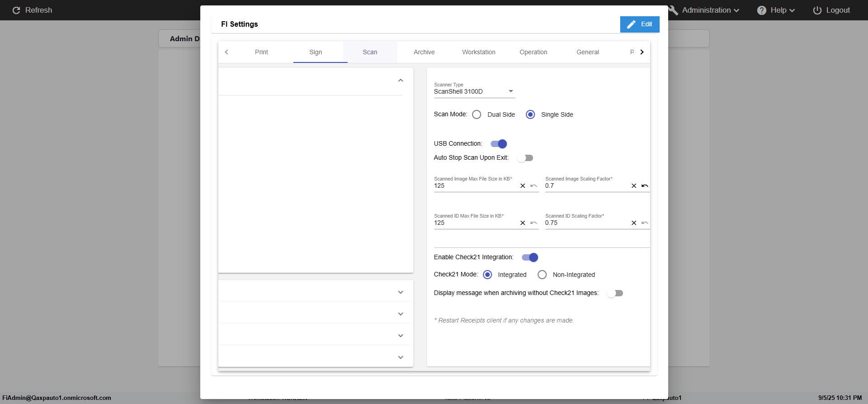Click the Logout power icon
The image size is (868, 404).
pos(817,10)
